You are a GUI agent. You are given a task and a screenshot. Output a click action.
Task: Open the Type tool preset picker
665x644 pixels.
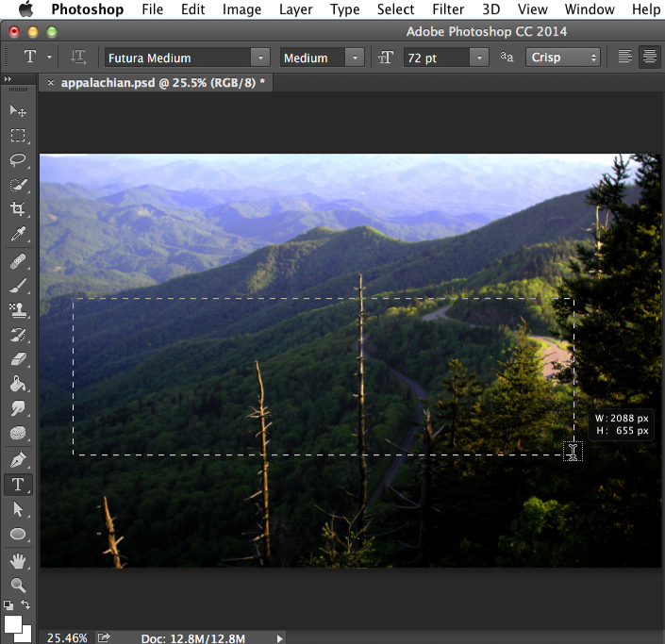[50, 57]
